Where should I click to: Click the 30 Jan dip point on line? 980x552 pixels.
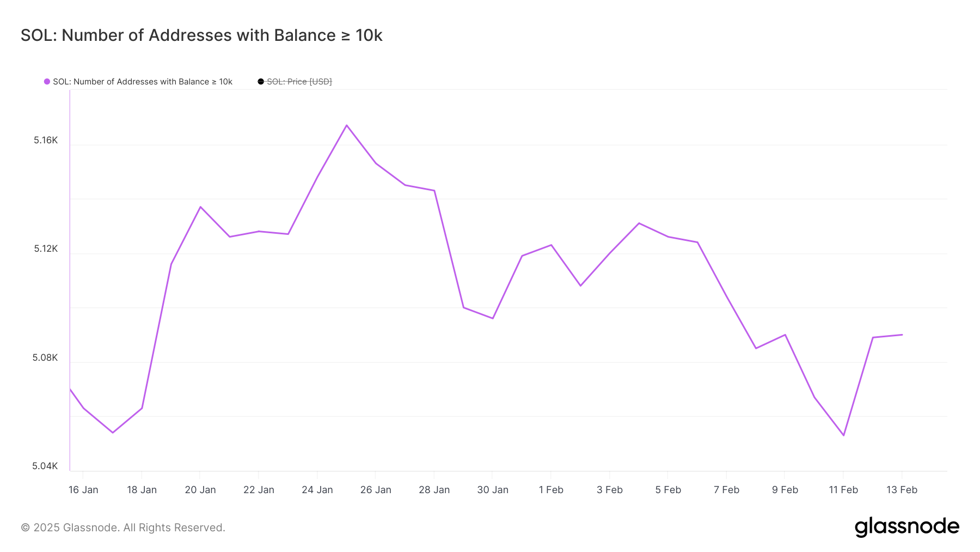tap(493, 318)
